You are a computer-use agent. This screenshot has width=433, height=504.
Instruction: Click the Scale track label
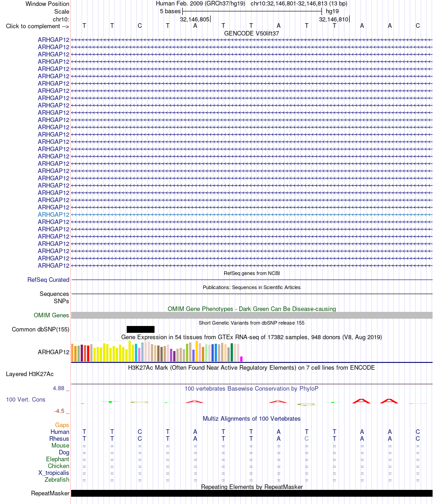coord(62,11)
